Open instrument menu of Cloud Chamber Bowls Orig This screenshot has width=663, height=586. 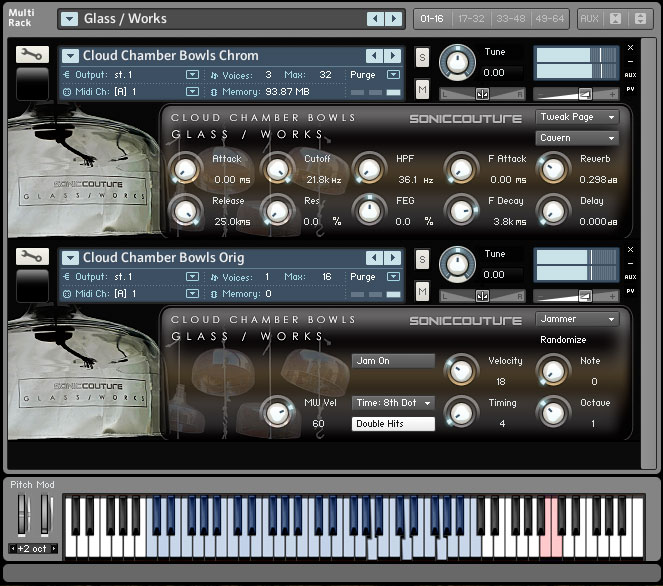click(70, 257)
